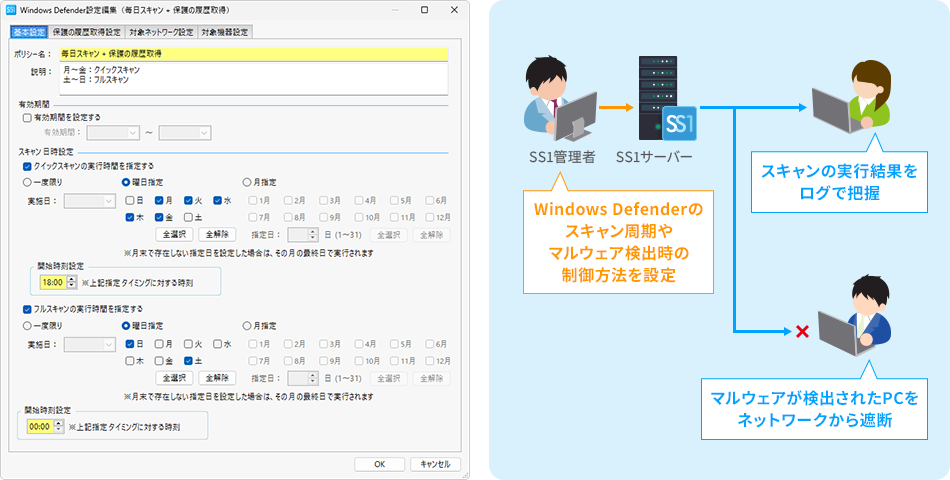This screenshot has width=950, height=480.
Task: Maximize the Windows Defender設定編集 dialog
Action: (424, 10)
